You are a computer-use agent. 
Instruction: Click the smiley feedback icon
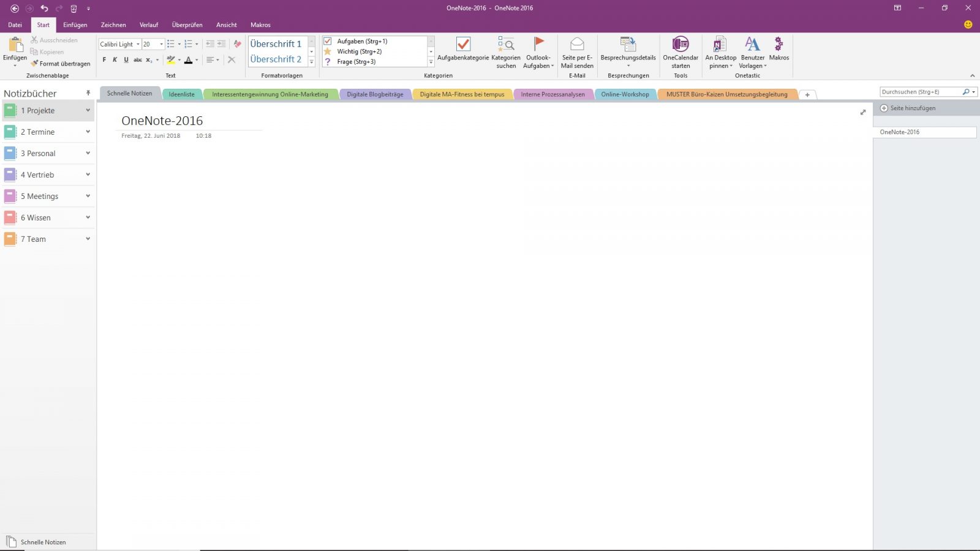968,24
